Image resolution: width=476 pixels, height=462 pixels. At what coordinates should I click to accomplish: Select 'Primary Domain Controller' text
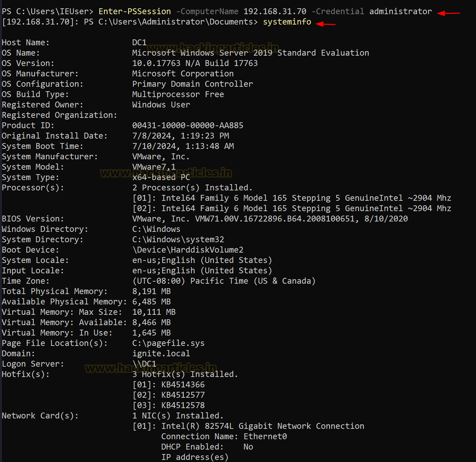(192, 84)
